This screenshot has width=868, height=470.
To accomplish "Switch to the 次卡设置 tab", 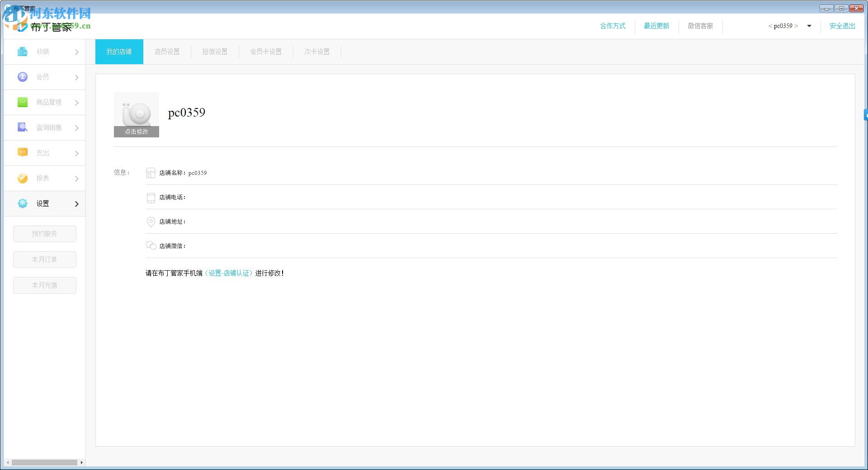I will [317, 52].
